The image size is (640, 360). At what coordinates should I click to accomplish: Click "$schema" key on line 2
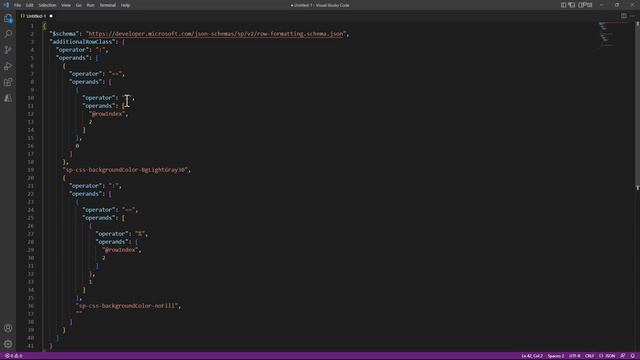[x=64, y=34]
